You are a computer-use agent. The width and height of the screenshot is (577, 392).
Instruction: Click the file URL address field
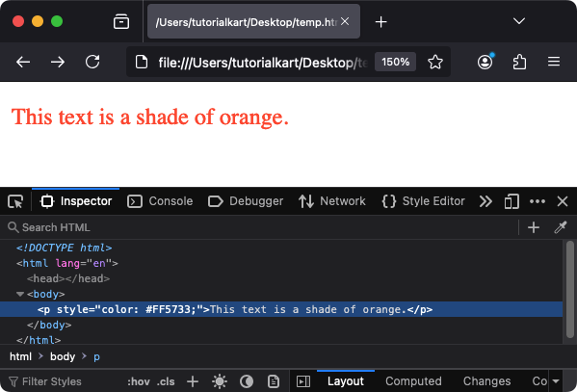[x=262, y=63]
